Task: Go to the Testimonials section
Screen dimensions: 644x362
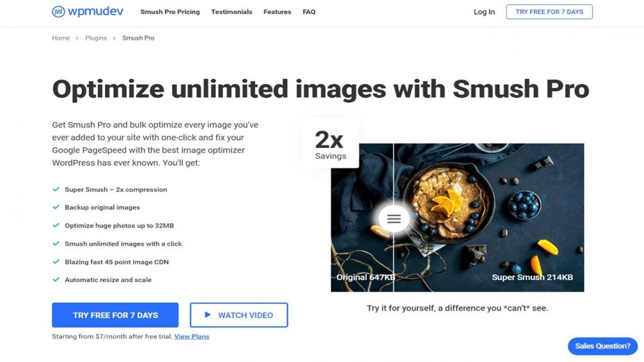Action: click(x=231, y=12)
